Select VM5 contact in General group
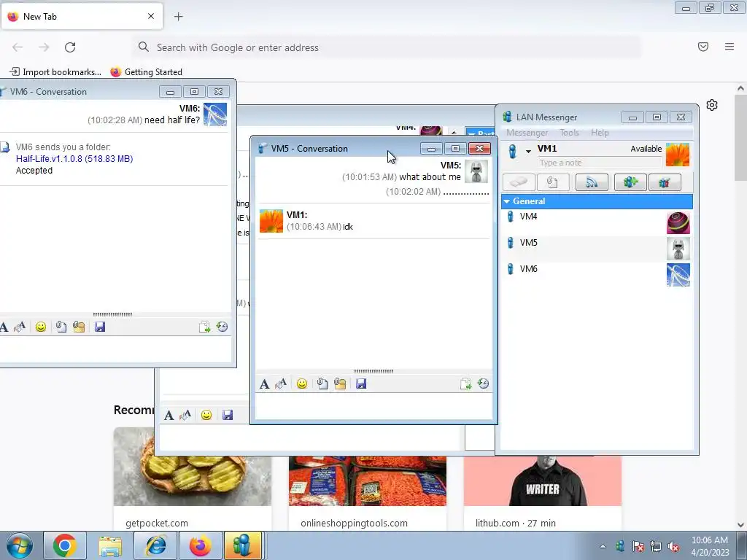 tap(597, 248)
